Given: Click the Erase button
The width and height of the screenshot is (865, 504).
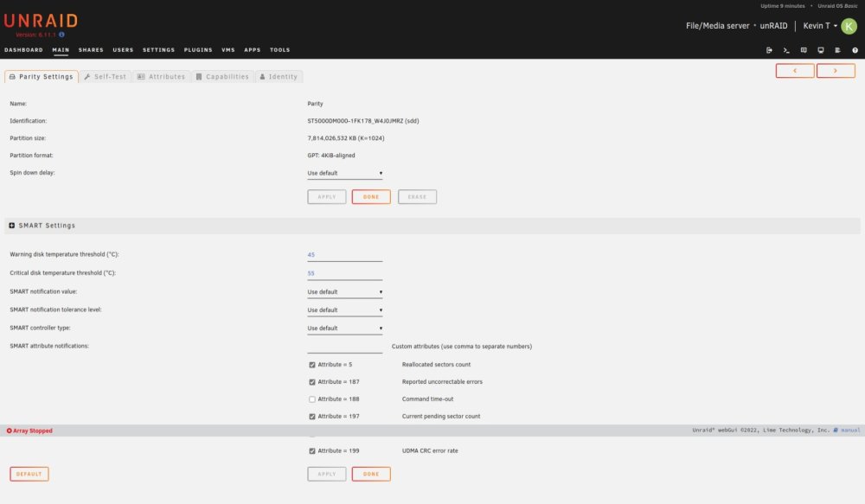Looking at the screenshot, I should pos(417,197).
